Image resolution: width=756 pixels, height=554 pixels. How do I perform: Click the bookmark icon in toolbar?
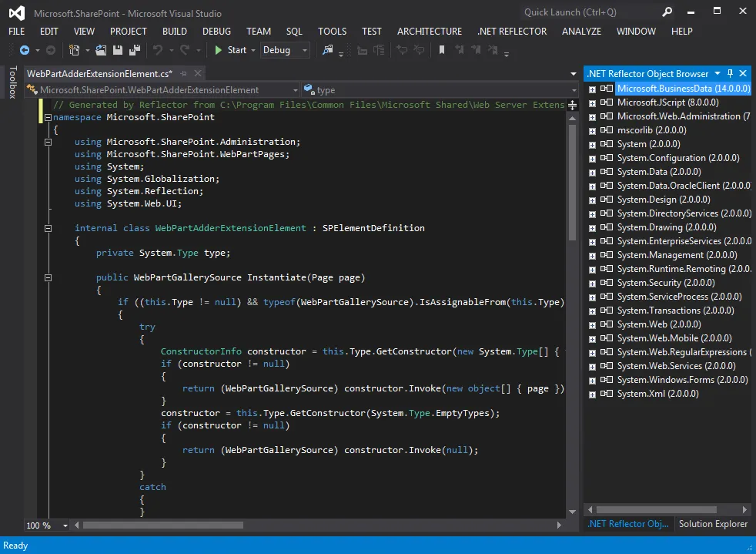(x=442, y=50)
